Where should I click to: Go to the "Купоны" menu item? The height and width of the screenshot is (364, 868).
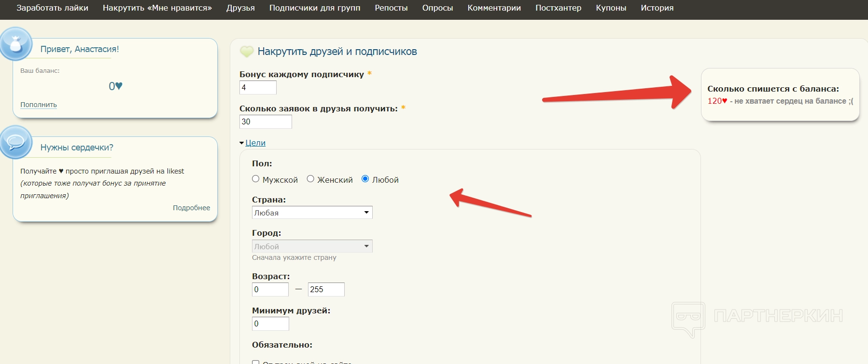(611, 8)
